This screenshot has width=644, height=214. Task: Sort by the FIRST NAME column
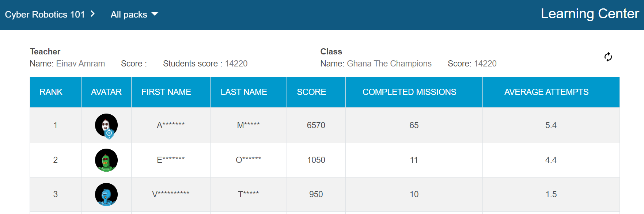click(166, 92)
